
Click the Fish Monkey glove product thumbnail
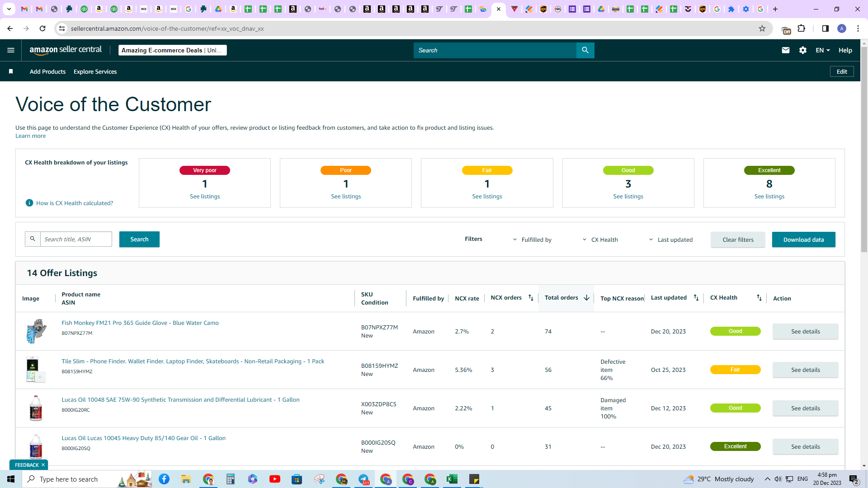tap(36, 331)
